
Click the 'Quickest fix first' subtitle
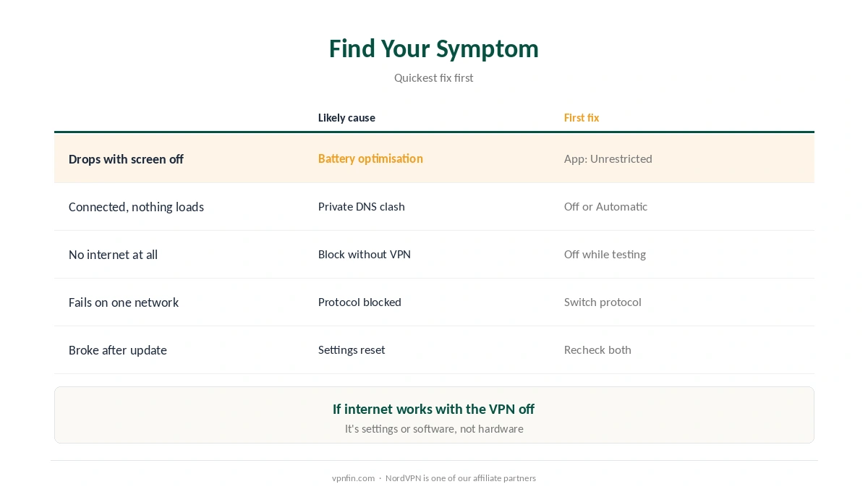coord(434,77)
